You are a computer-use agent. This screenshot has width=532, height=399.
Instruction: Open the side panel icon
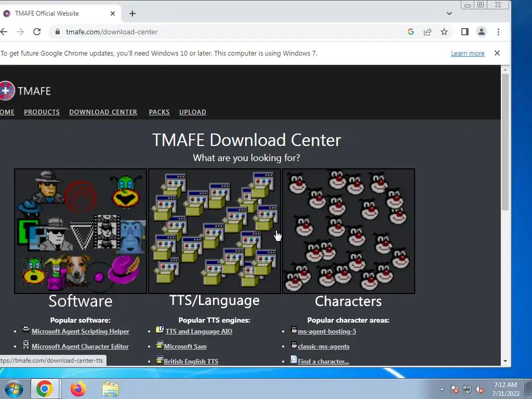(465, 32)
